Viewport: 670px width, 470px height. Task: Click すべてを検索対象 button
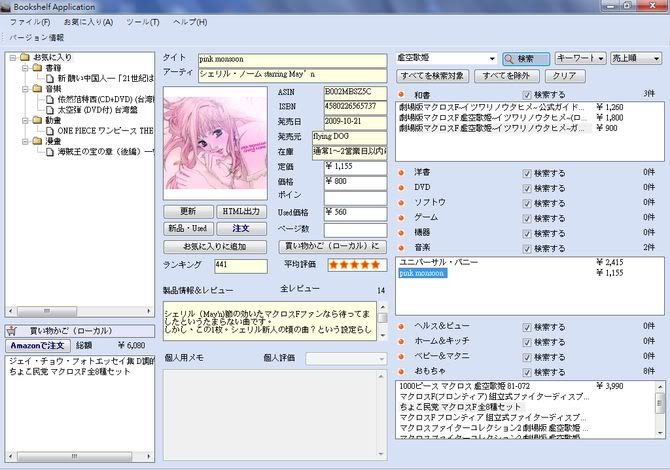432,76
